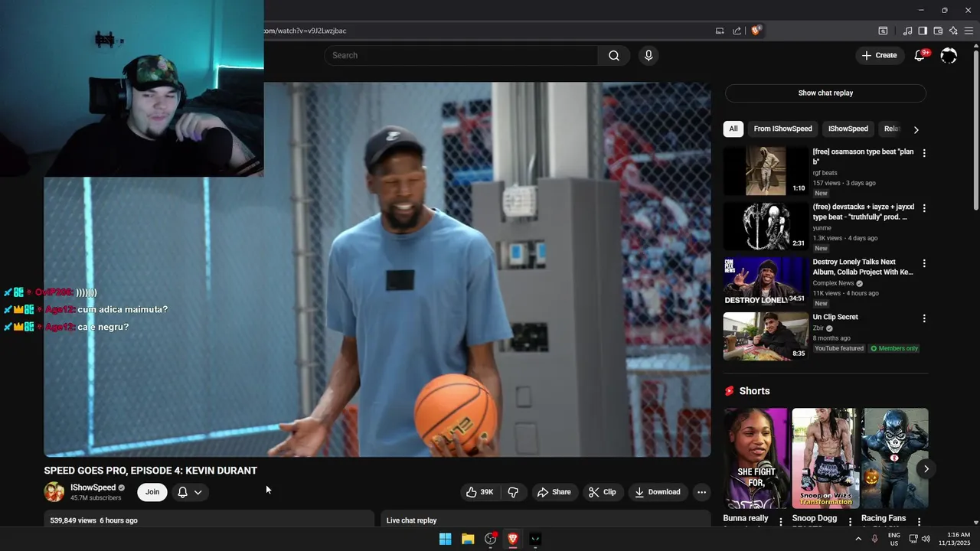The image size is (980, 551).
Task: Open Windows Start menu
Action: (x=445, y=539)
